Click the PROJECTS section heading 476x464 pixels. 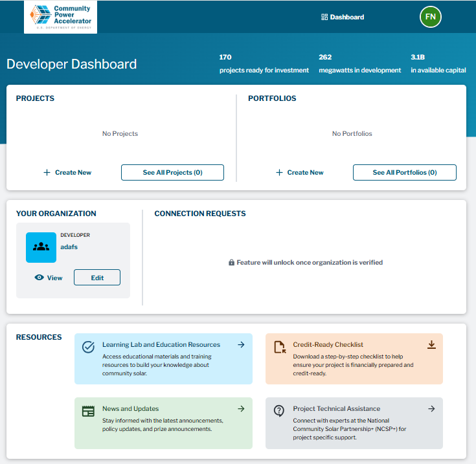pos(35,98)
